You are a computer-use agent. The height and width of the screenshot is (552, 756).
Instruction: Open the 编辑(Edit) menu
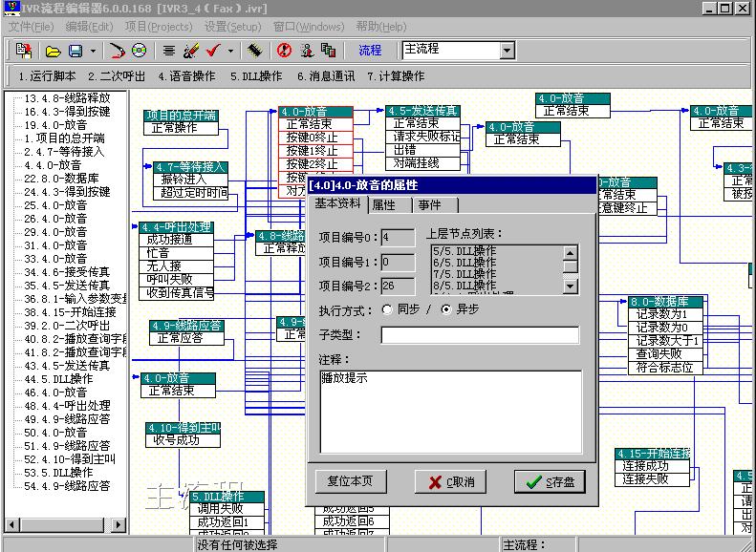coord(89,27)
